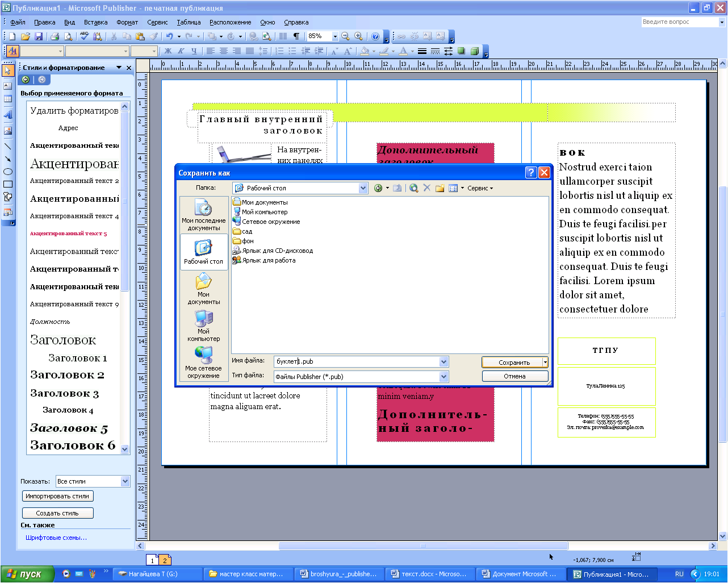Click Search the Web icon in dialog

[414, 188]
